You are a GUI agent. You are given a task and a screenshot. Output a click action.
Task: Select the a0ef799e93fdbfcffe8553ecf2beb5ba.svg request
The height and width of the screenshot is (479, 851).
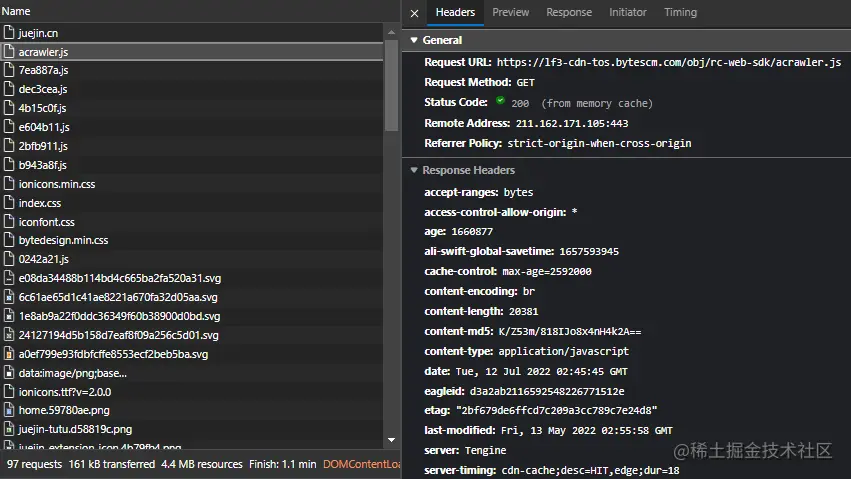coord(192,354)
